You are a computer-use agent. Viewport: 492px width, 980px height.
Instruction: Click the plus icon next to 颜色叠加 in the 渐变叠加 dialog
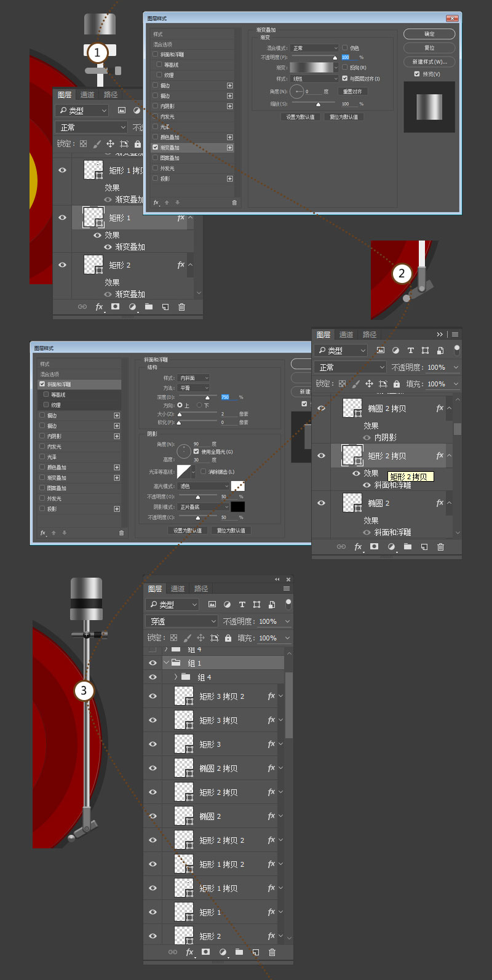click(230, 137)
